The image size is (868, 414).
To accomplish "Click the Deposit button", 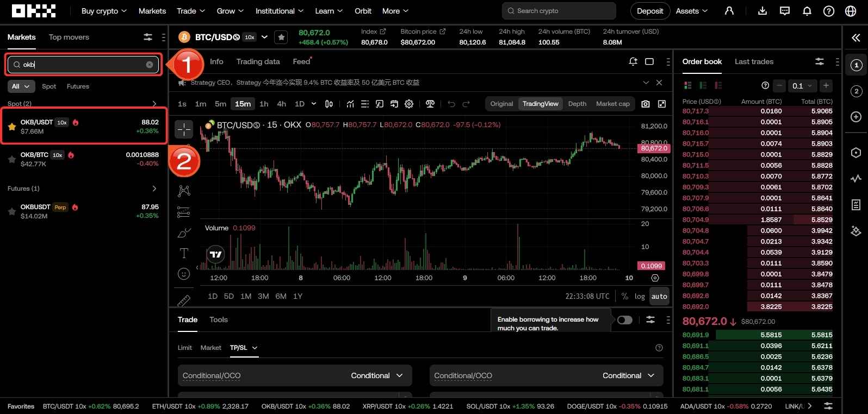I will (x=650, y=11).
